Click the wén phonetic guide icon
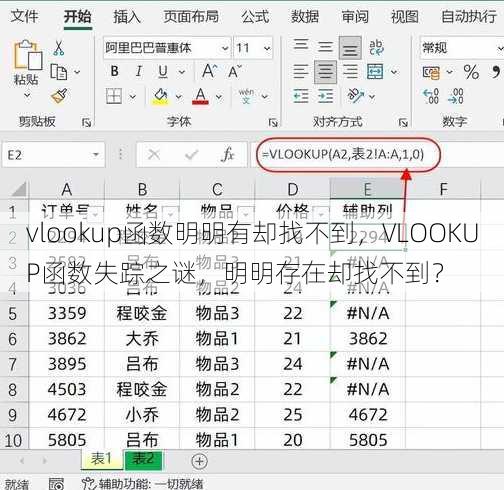Screen dimensions: 504x490 pyautogui.click(x=246, y=96)
